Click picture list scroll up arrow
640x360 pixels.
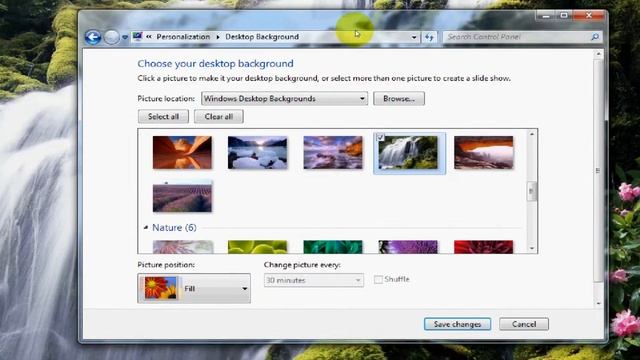pos(531,134)
